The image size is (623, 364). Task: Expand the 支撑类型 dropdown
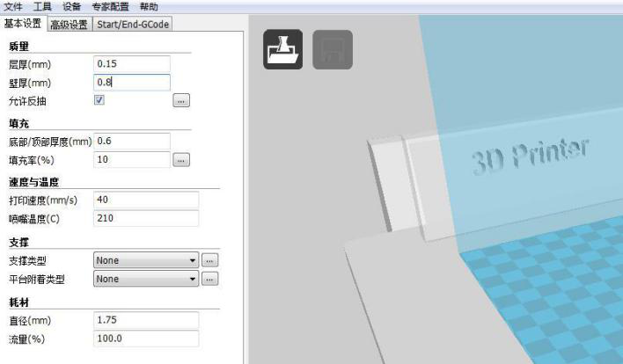coord(146,260)
